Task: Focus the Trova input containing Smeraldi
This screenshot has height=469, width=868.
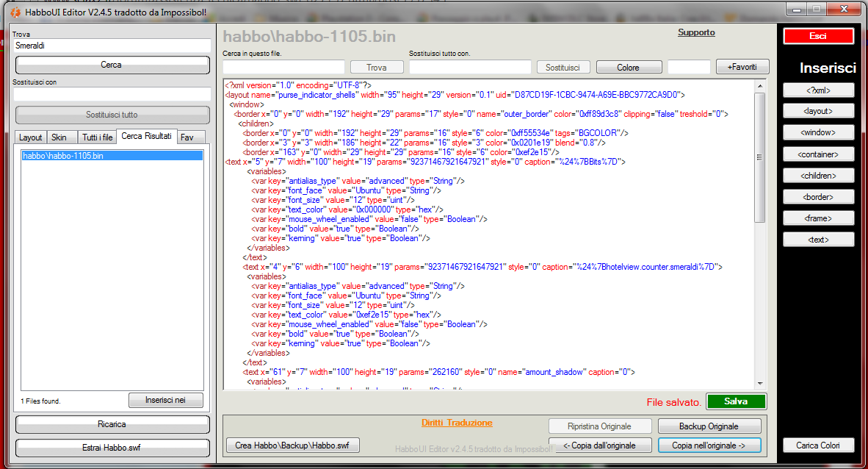Action: click(112, 46)
